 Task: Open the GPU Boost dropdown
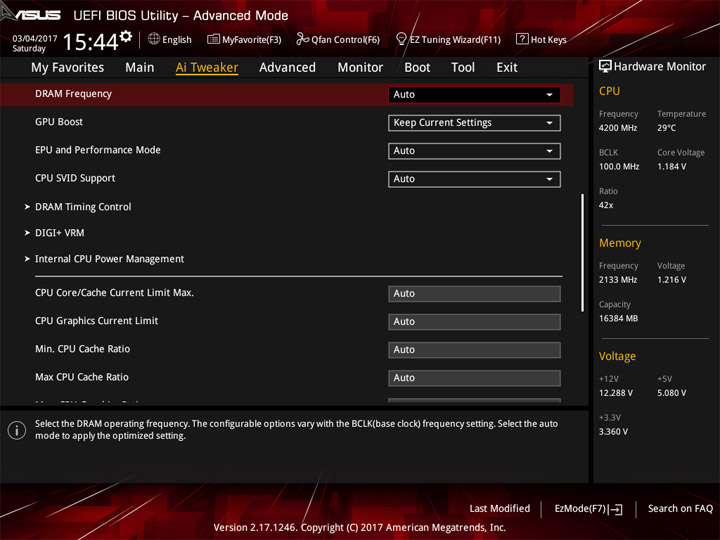[x=474, y=123]
